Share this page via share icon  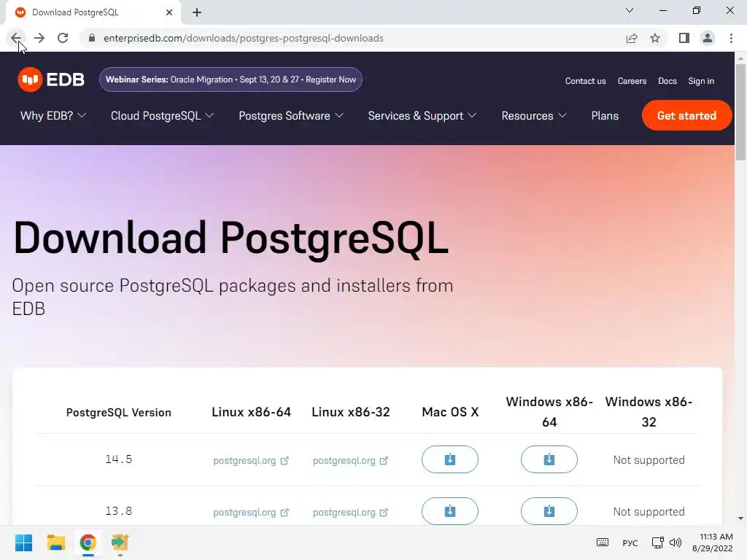pos(632,38)
